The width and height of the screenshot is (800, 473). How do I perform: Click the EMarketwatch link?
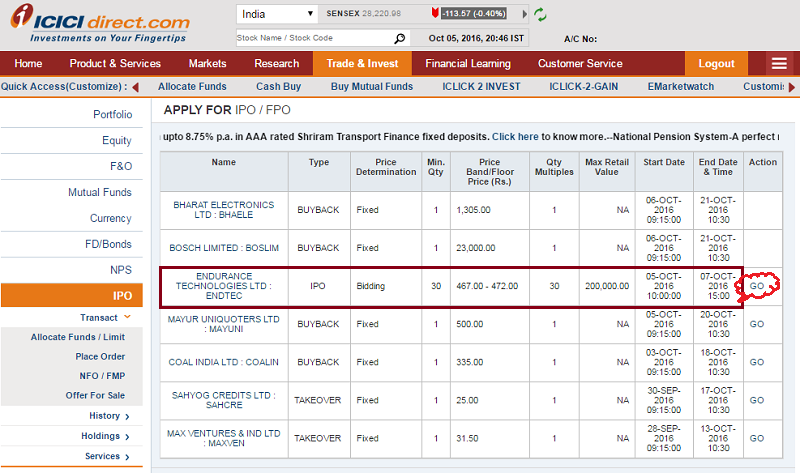pyautogui.click(x=681, y=86)
